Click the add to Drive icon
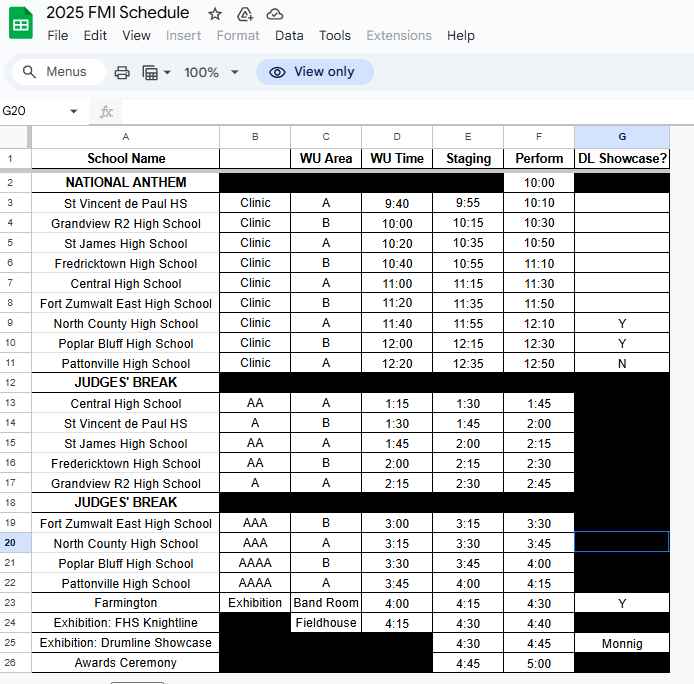The image size is (694, 684). click(245, 13)
